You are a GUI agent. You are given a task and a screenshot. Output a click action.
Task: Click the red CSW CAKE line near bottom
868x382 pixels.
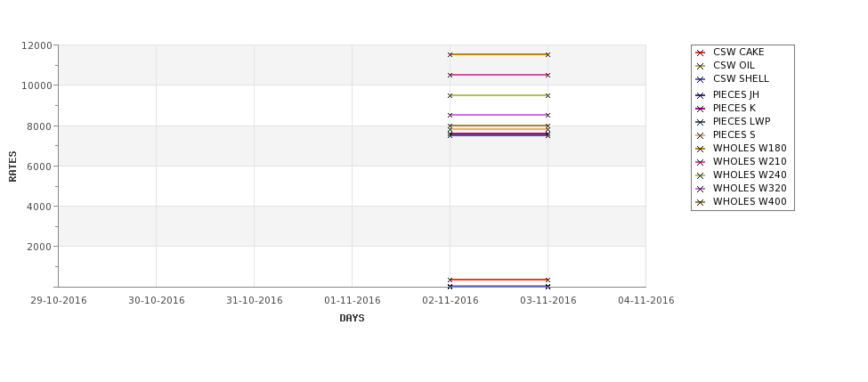click(x=499, y=280)
